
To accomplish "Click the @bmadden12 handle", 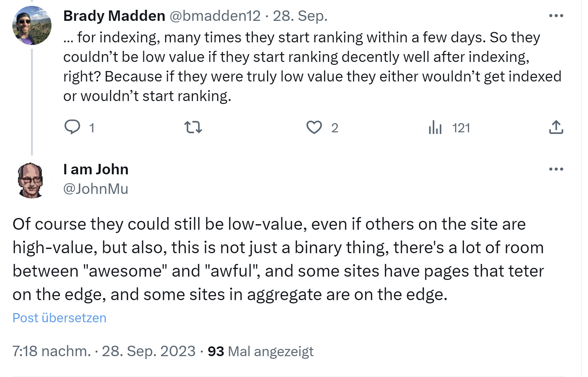I will pyautogui.click(x=215, y=16).
